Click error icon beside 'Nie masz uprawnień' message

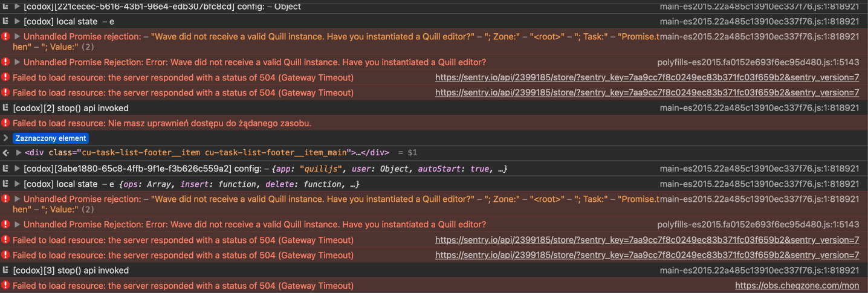(5, 123)
